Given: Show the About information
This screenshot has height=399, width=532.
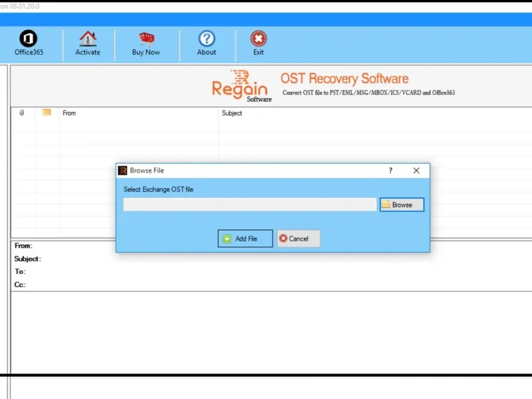Looking at the screenshot, I should click(207, 43).
